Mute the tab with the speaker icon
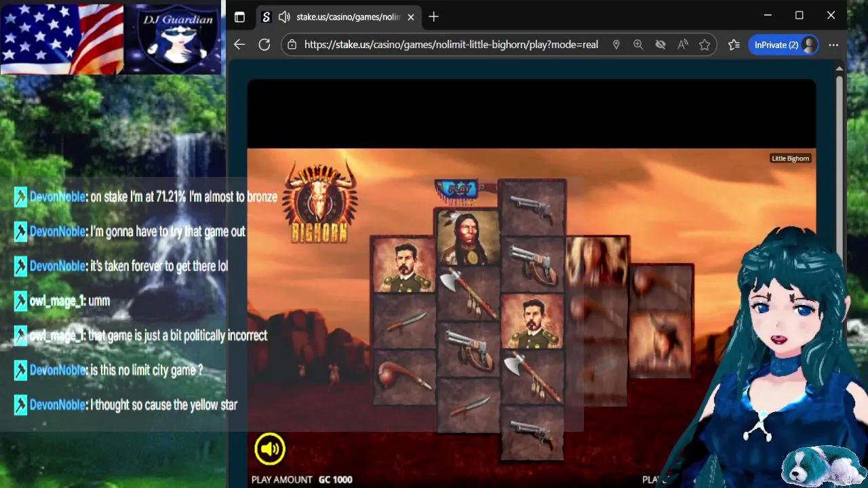The height and width of the screenshot is (488, 868). (284, 17)
